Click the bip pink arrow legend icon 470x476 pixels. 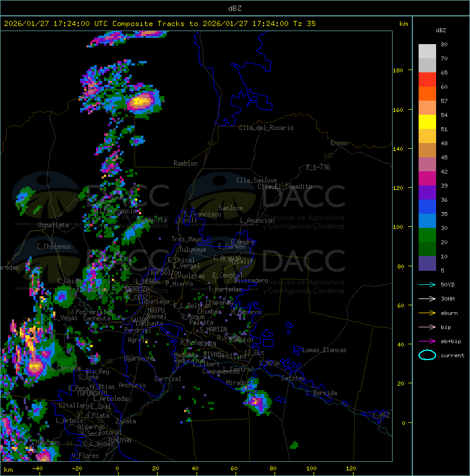427,327
